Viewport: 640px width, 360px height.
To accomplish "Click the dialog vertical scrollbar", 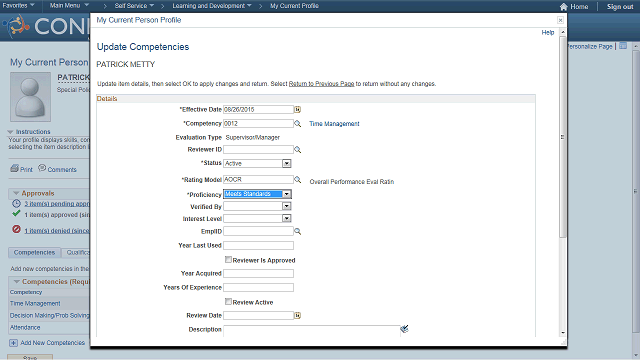I will tap(563, 137).
